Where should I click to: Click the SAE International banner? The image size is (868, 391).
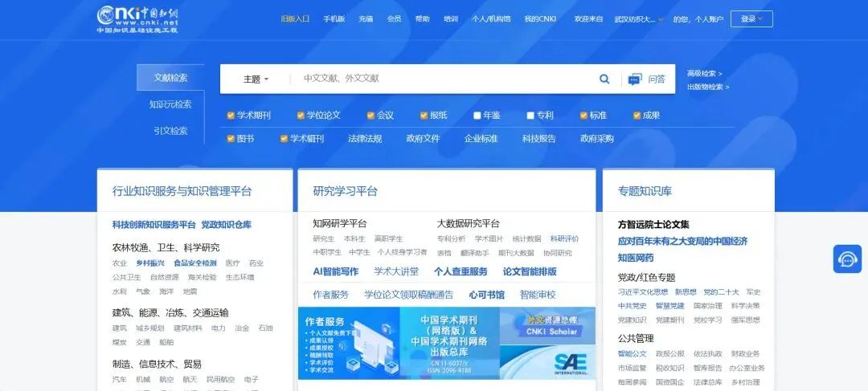tap(547, 363)
